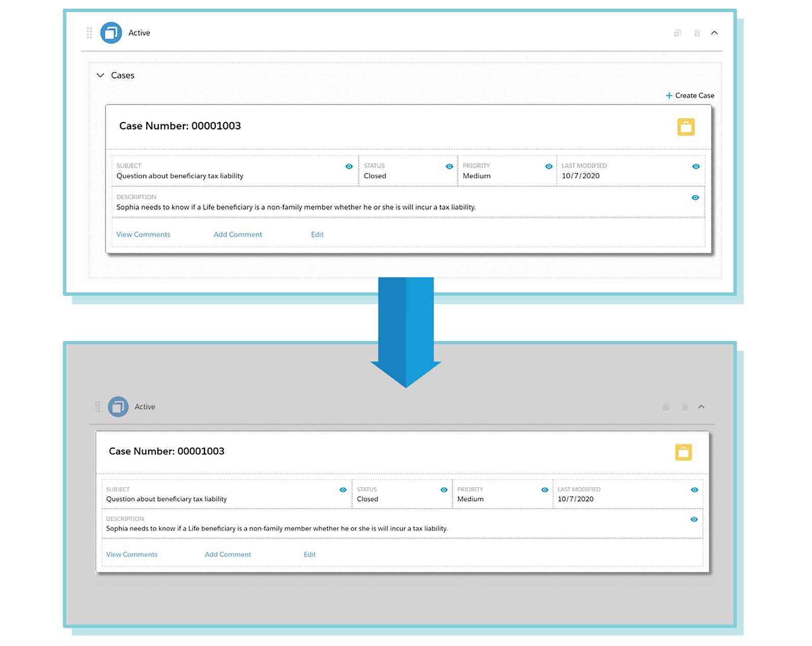Toggle visibility of the Status field
Viewport: 812px width, 646px height.
tap(449, 166)
